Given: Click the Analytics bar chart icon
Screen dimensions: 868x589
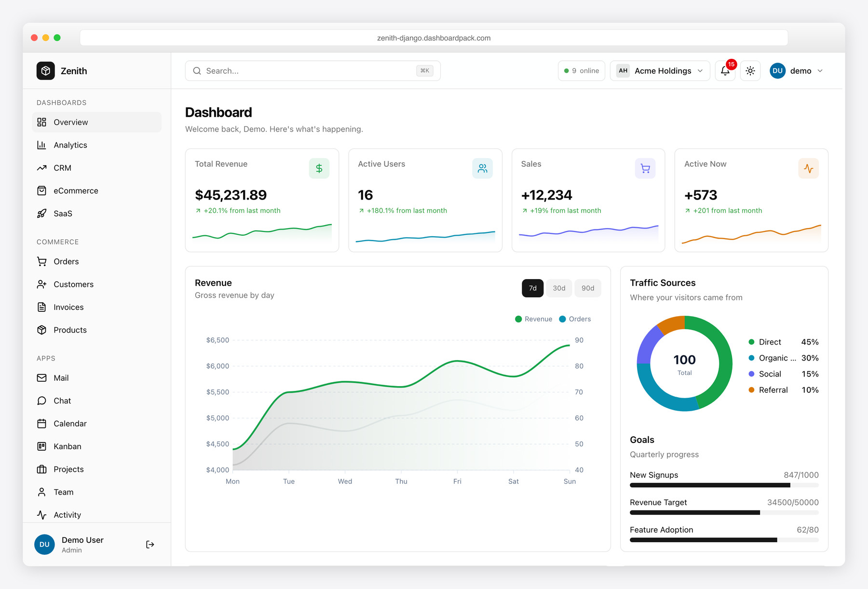Looking at the screenshot, I should pos(42,145).
